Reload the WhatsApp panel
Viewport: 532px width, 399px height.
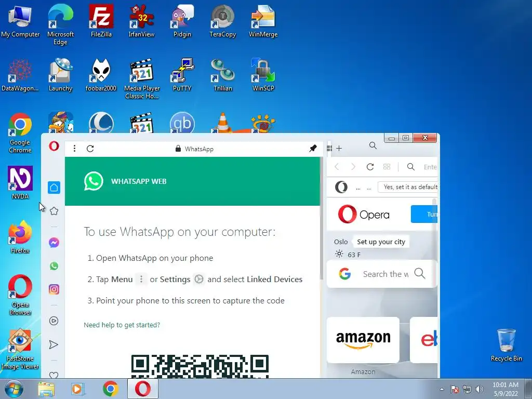[90, 149]
